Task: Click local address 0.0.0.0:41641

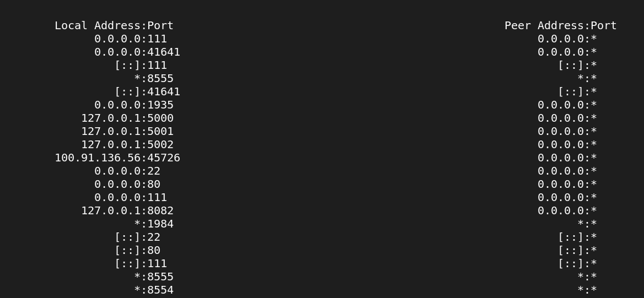Action: pyautogui.click(x=137, y=52)
